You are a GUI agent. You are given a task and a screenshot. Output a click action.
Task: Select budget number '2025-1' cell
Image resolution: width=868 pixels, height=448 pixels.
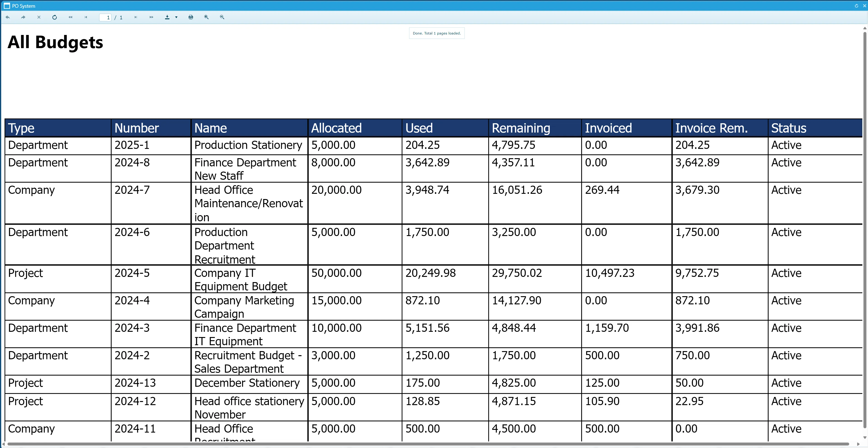[x=151, y=146]
